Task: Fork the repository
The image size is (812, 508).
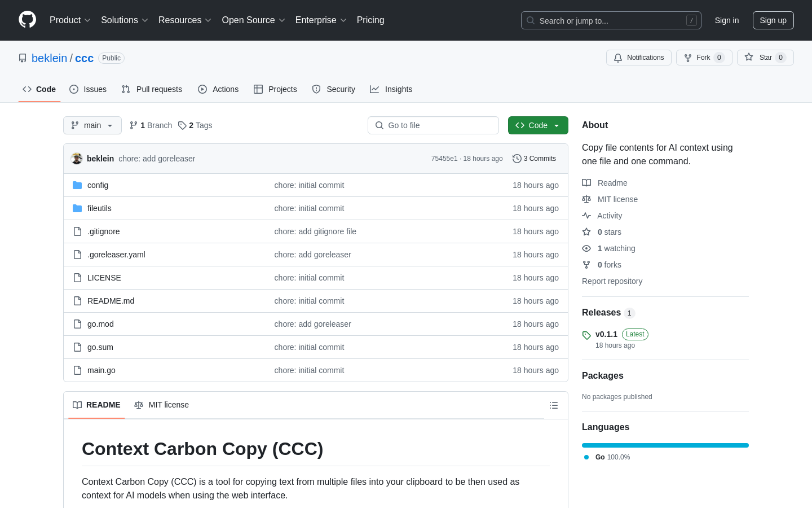Action: click(x=704, y=58)
